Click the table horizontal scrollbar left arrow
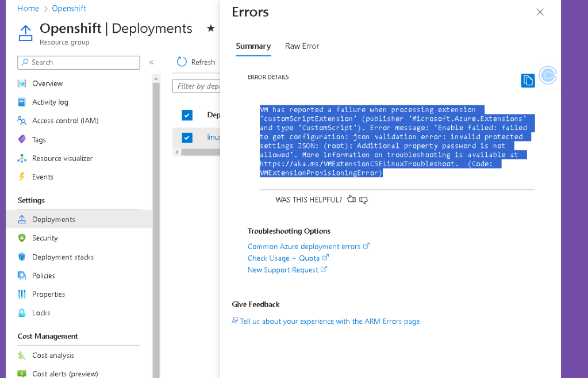Viewport: 588px width, 378px height. (176, 152)
